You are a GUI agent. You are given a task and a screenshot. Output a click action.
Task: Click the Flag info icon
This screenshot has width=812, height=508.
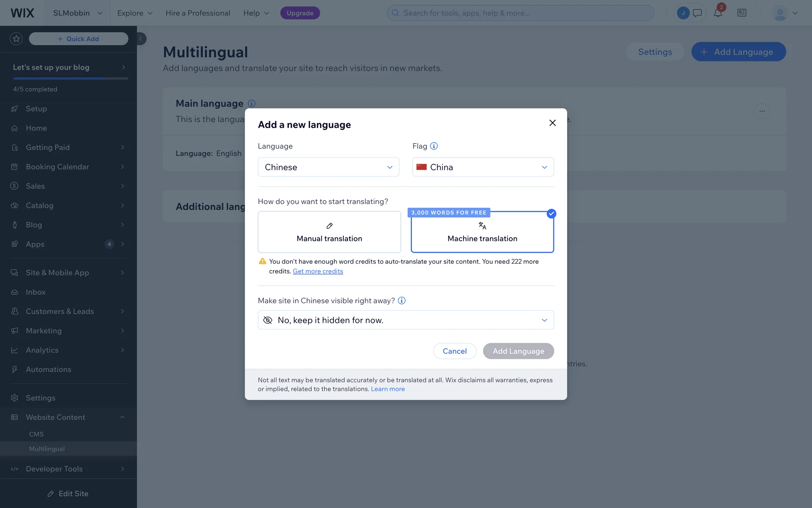pos(434,146)
